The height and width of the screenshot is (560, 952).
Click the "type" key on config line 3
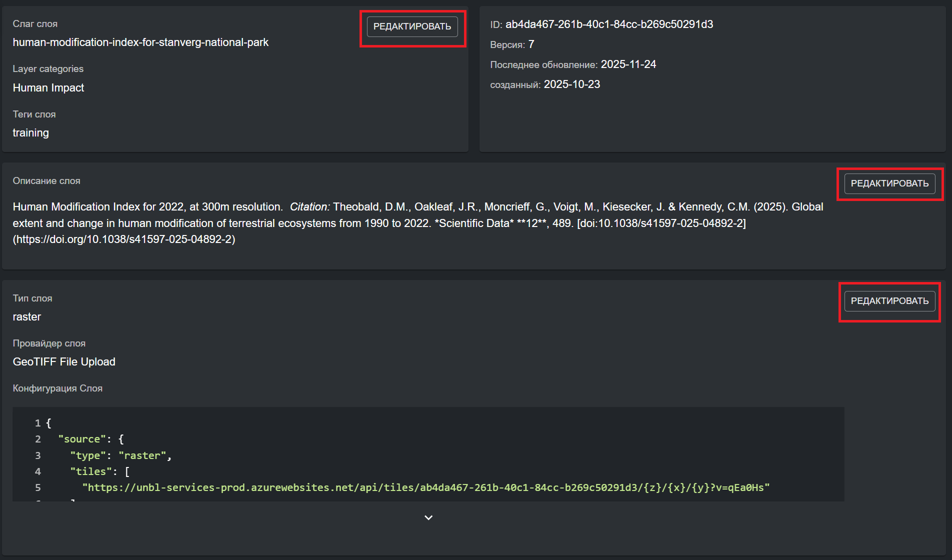88,455
